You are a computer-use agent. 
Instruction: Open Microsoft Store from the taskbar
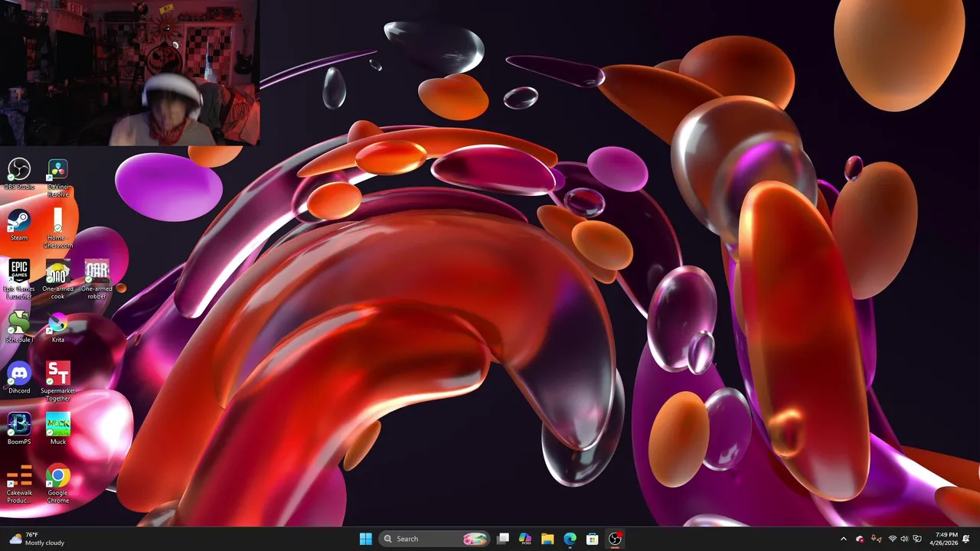pyautogui.click(x=592, y=539)
